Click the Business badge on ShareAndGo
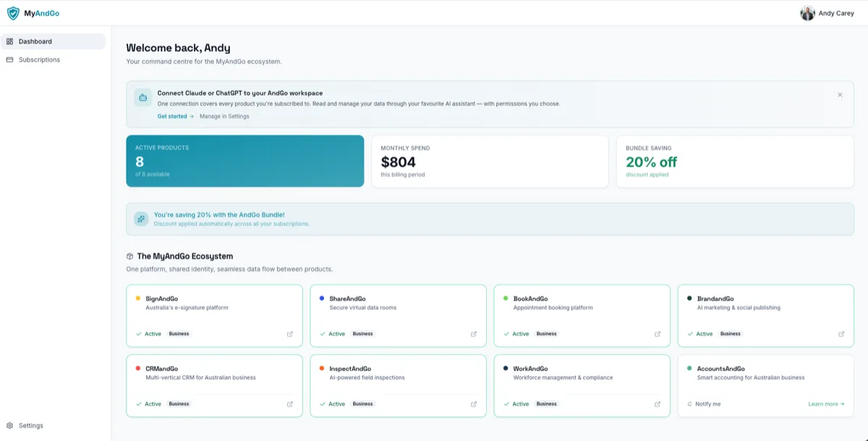The height and width of the screenshot is (441, 868). tap(362, 334)
